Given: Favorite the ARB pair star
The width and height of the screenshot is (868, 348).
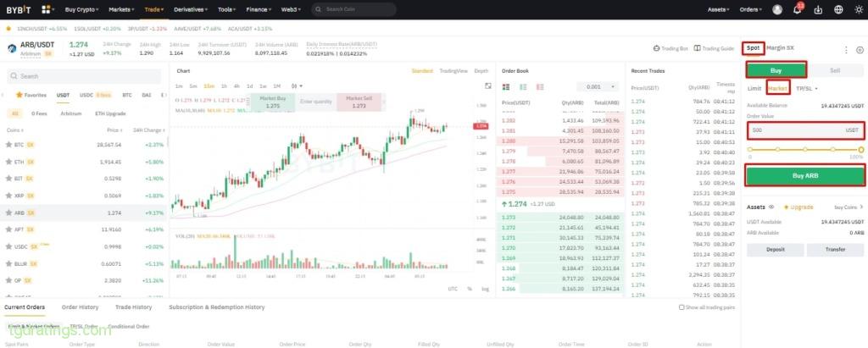Looking at the screenshot, I should point(8,213).
